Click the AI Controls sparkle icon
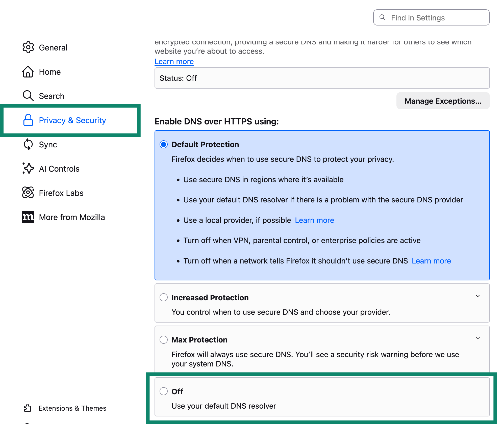The height and width of the screenshot is (424, 504). 28,169
